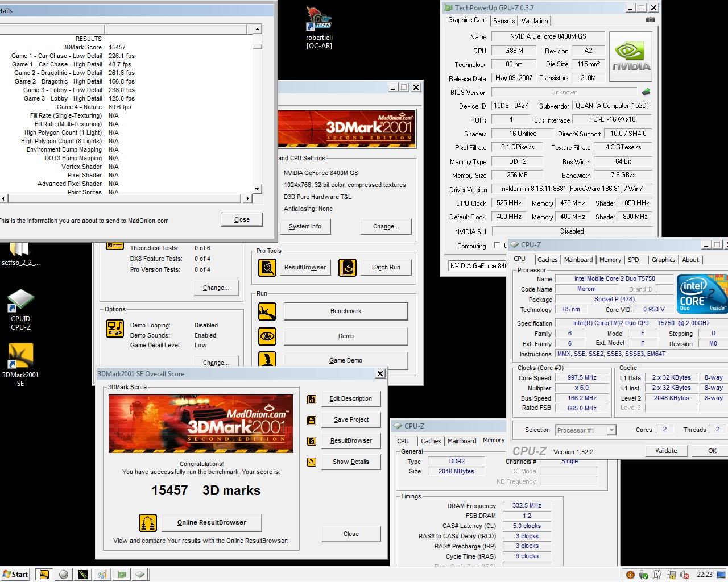Click the BIOS save chip icon in GPU-Z

coord(646,92)
